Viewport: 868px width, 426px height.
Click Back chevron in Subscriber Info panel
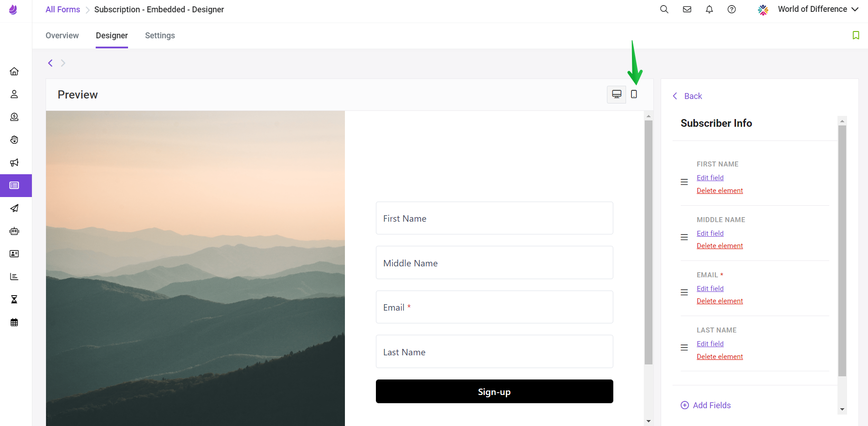click(675, 96)
